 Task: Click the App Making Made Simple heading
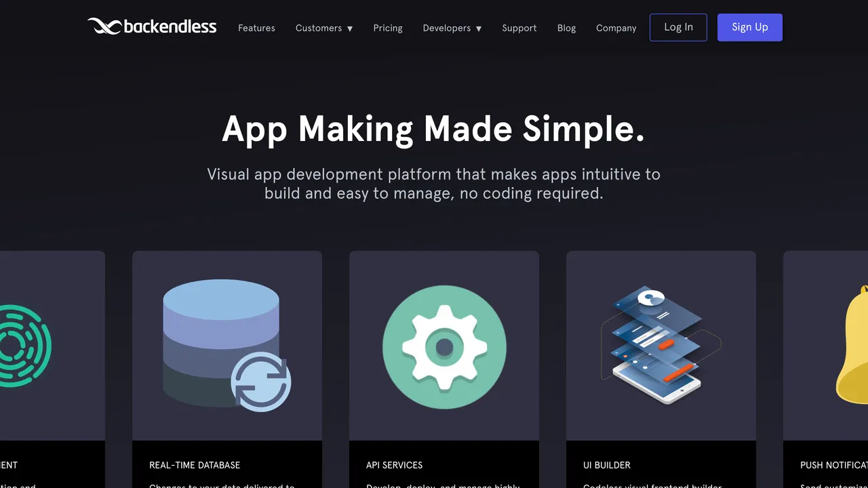pos(433,129)
